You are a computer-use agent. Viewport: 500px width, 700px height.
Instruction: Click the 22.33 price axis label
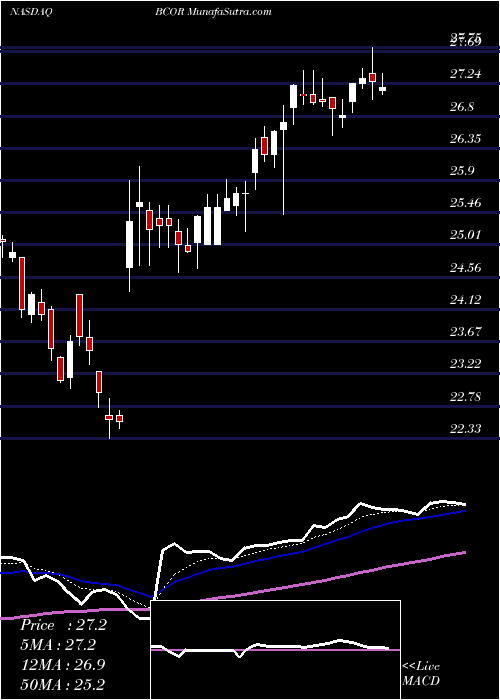(465, 429)
